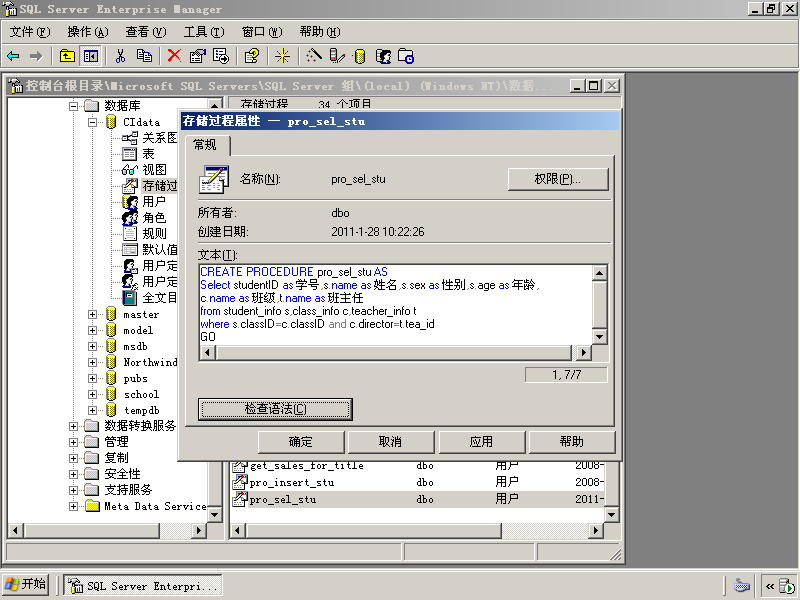Viewport: 800px width, 600px height.
Task: Expand hidden tray icons chevron
Action: coord(769,586)
